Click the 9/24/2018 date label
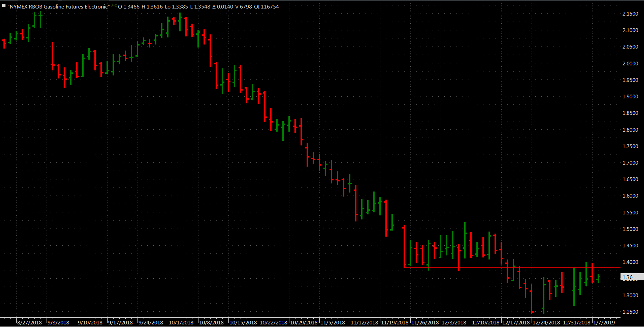Viewport: 644px width, 327px height. pos(150,322)
